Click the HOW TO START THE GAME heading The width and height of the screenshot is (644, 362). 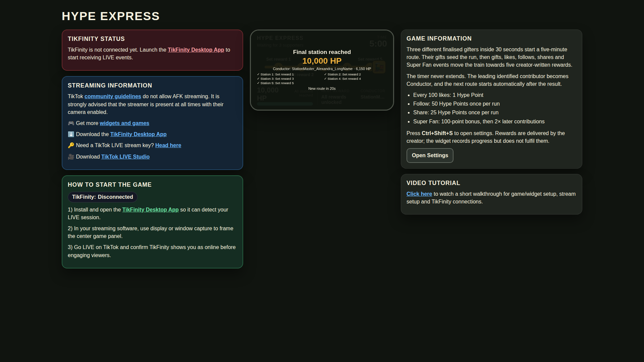click(x=110, y=185)
